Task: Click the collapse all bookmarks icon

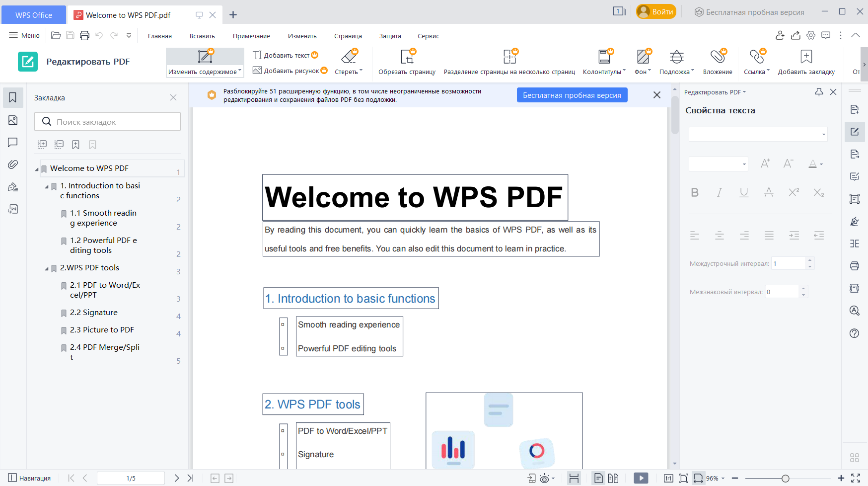Action: coord(59,145)
